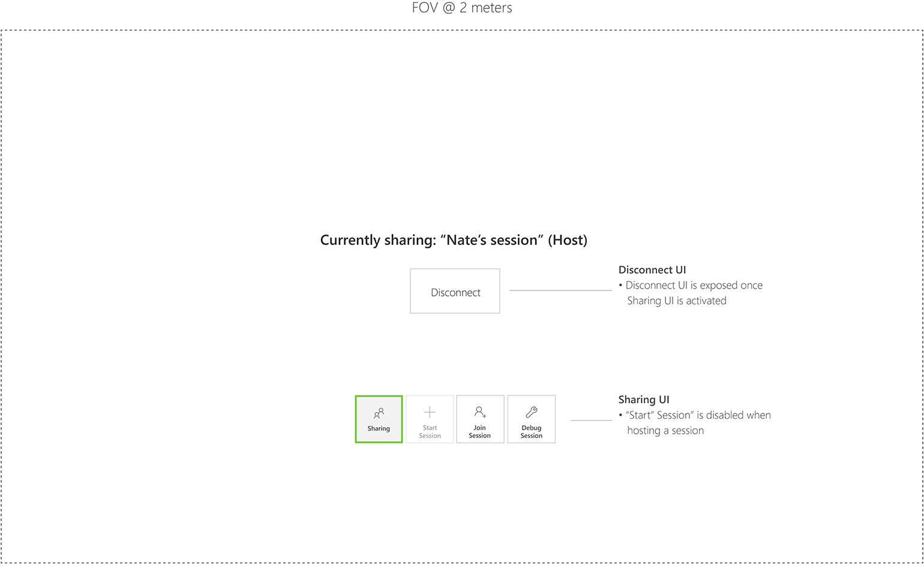This screenshot has width=924, height=570.
Task: Click the FOV @ 2 meters label
Action: (462, 8)
